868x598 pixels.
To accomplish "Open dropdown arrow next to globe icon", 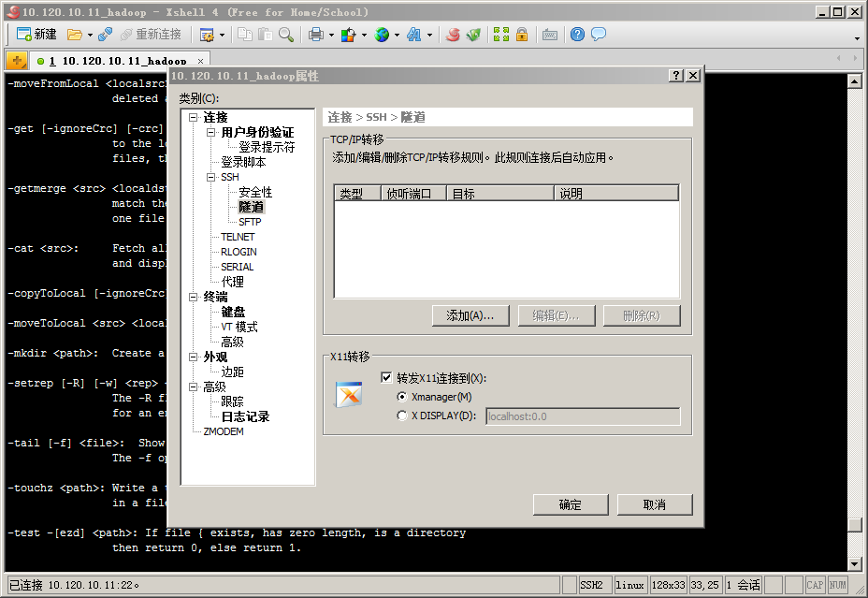I will point(397,36).
